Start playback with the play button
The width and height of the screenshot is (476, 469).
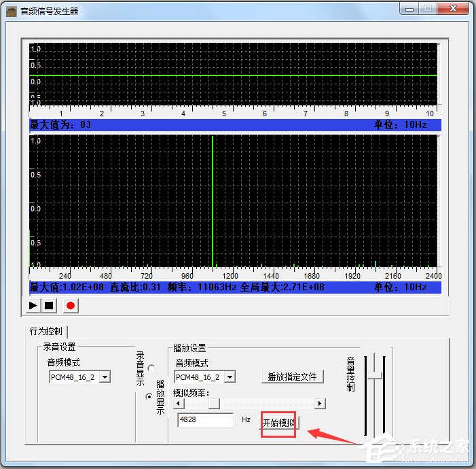pyautogui.click(x=33, y=305)
